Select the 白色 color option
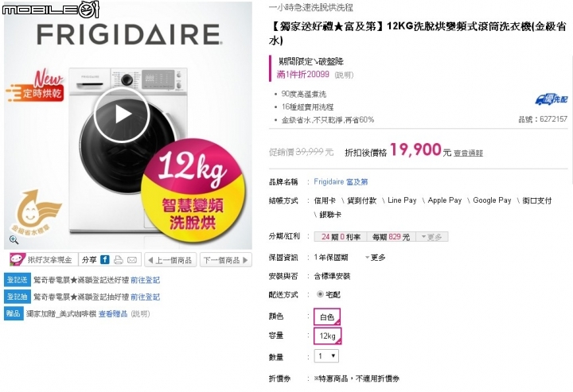This screenshot has width=573, height=392. pyautogui.click(x=327, y=316)
